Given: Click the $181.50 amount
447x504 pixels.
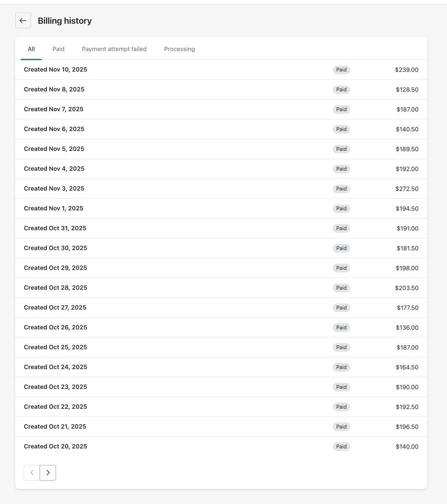Looking at the screenshot, I should 408,248.
